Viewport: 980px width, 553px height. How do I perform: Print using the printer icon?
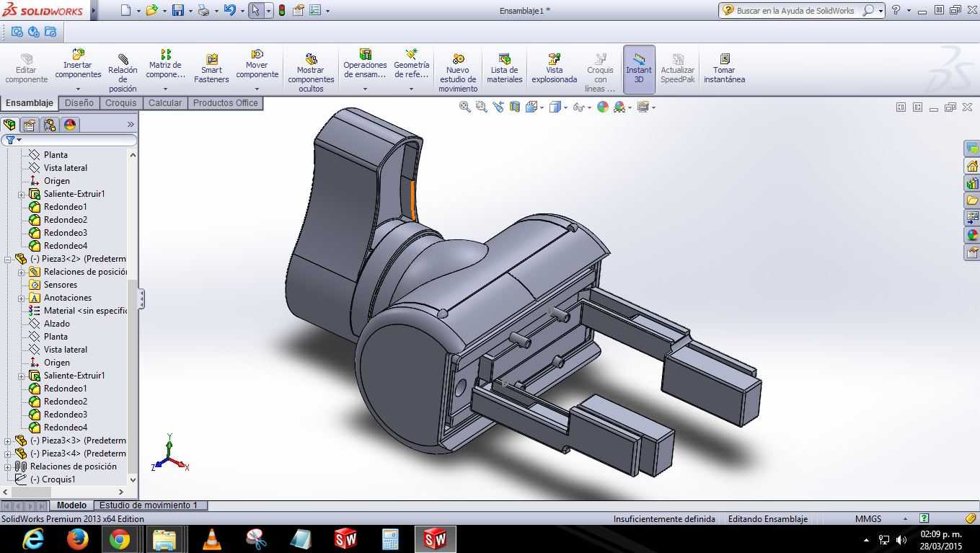[203, 10]
